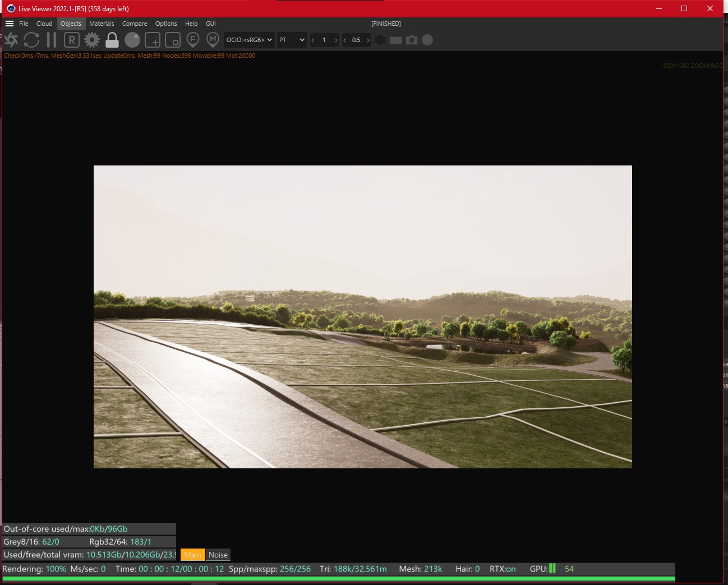This screenshot has width=728, height=585.
Task: Click the 'Rgb32/64: 183/1' readout
Action: click(x=121, y=542)
